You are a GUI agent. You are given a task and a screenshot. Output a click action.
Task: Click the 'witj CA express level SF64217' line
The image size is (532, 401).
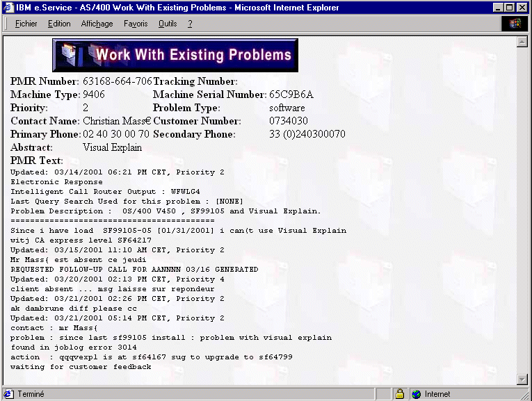(81, 240)
